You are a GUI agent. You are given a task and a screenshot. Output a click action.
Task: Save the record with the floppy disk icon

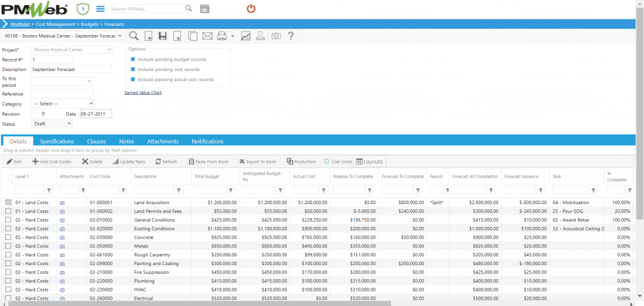click(x=163, y=36)
